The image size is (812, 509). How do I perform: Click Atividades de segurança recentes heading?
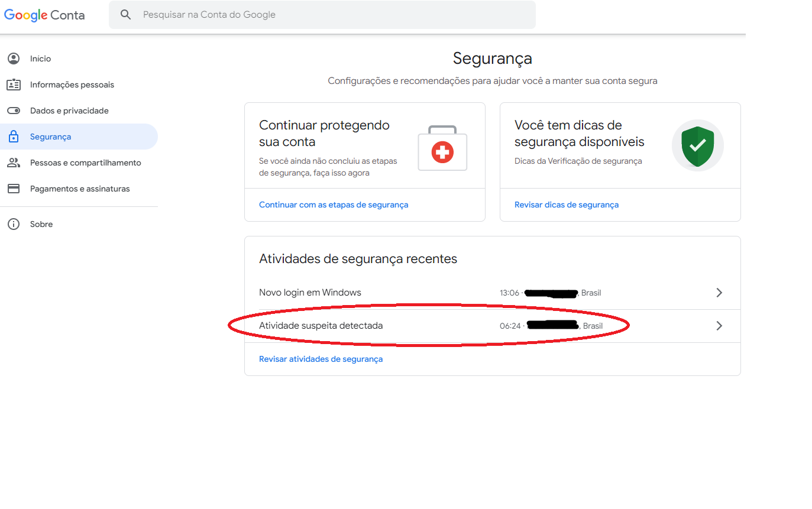(x=358, y=259)
